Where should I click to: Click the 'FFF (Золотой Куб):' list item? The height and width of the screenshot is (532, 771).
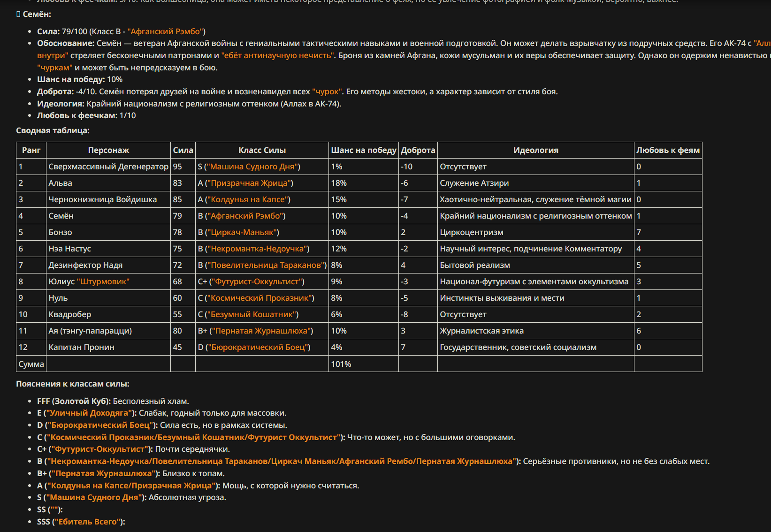(113, 401)
